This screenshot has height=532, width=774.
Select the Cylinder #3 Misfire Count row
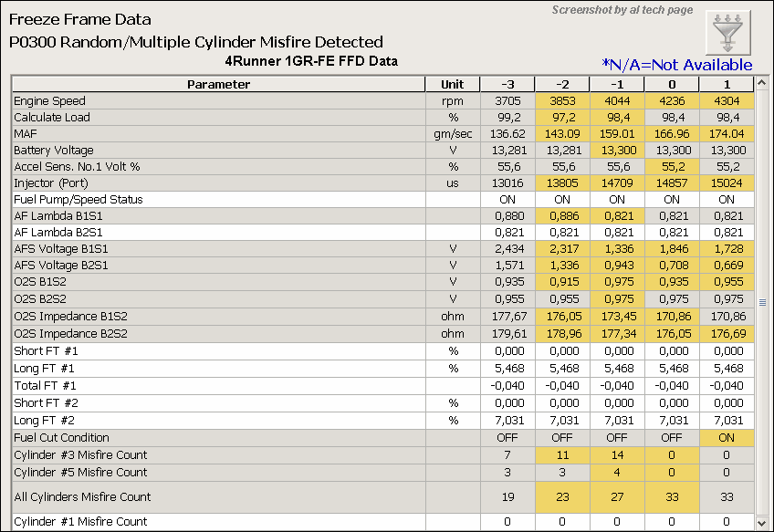coord(80,454)
